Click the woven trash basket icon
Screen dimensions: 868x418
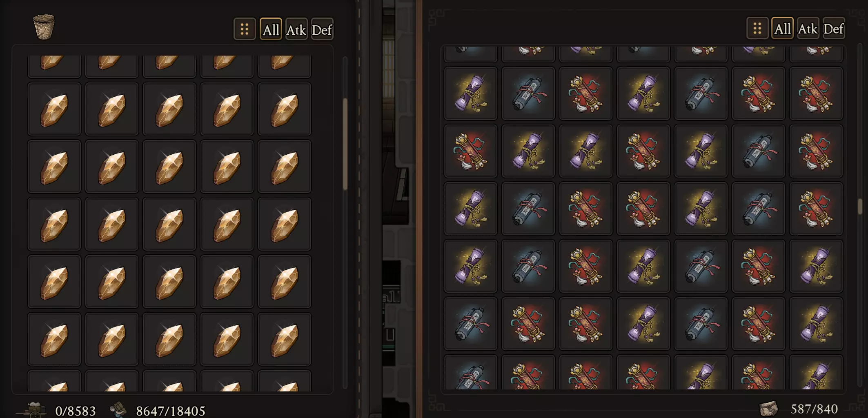point(44,27)
